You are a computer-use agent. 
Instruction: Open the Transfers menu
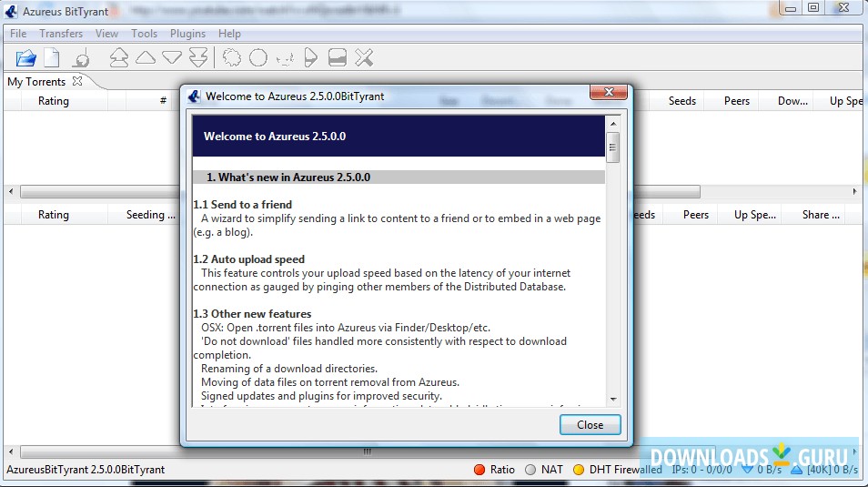(x=61, y=34)
